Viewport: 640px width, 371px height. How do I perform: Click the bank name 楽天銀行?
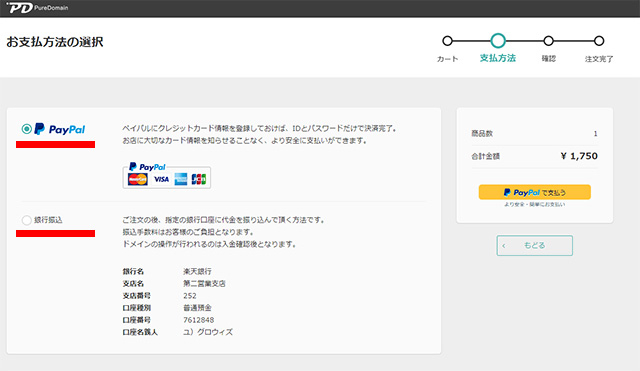tap(197, 271)
